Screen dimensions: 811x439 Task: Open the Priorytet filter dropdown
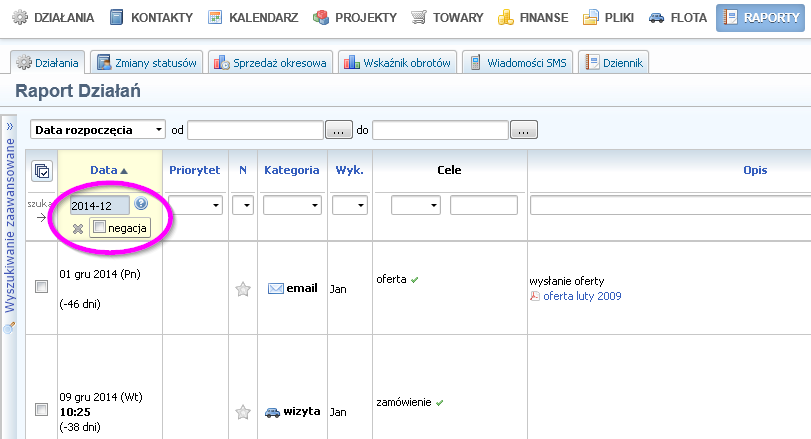point(194,205)
